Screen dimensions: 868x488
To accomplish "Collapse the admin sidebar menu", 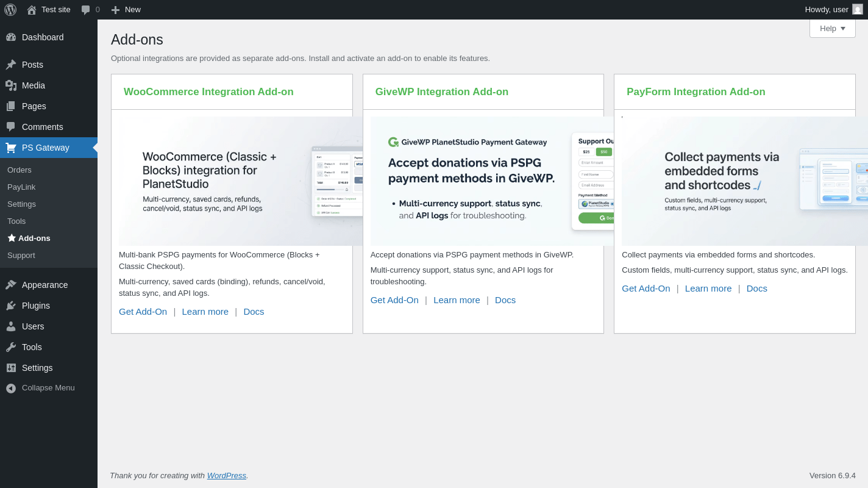I will [48, 388].
